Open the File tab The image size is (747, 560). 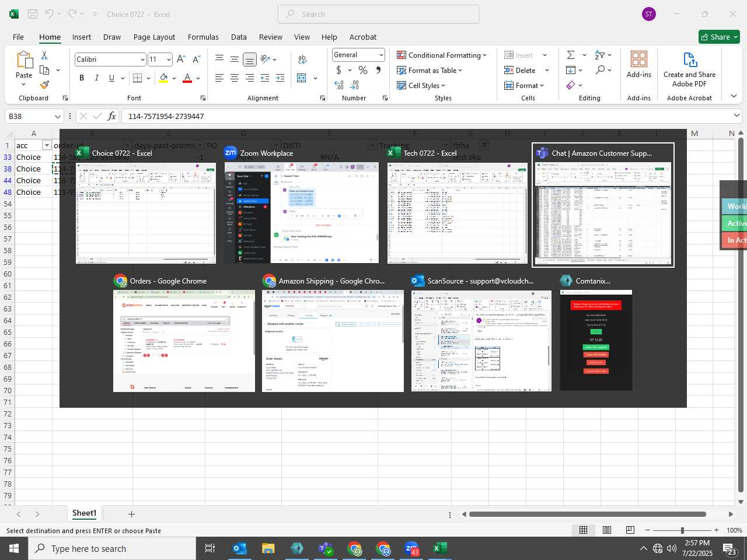click(18, 37)
